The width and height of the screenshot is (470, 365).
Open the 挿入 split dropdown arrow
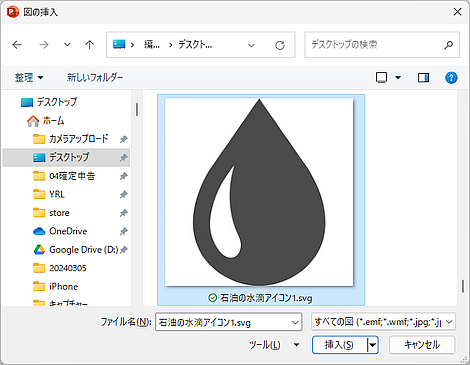coord(373,345)
